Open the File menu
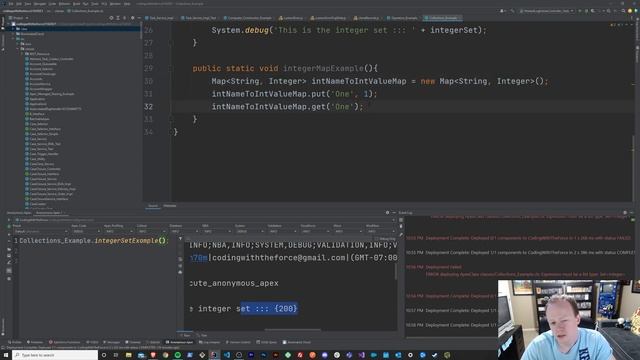 11,4
